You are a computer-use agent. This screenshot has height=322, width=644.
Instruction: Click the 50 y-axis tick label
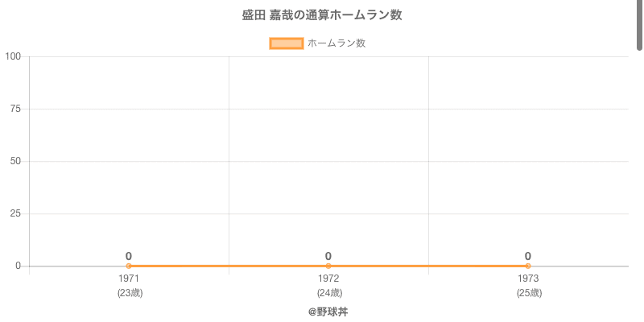(15, 161)
